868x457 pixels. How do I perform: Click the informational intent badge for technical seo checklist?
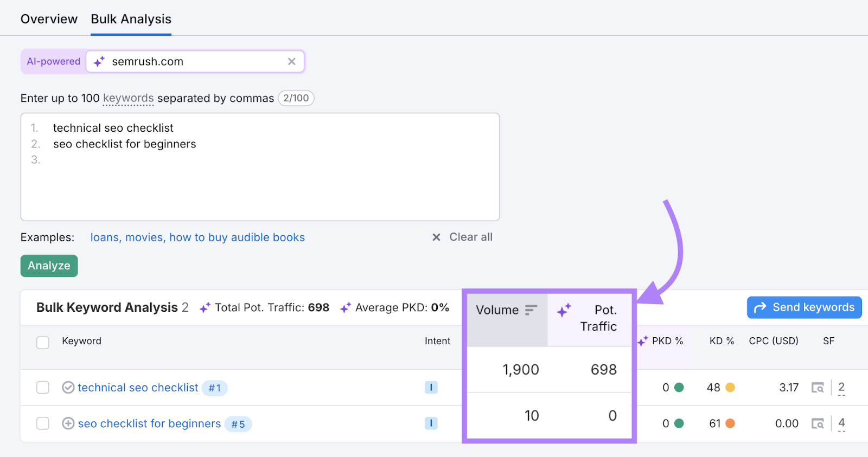point(431,388)
